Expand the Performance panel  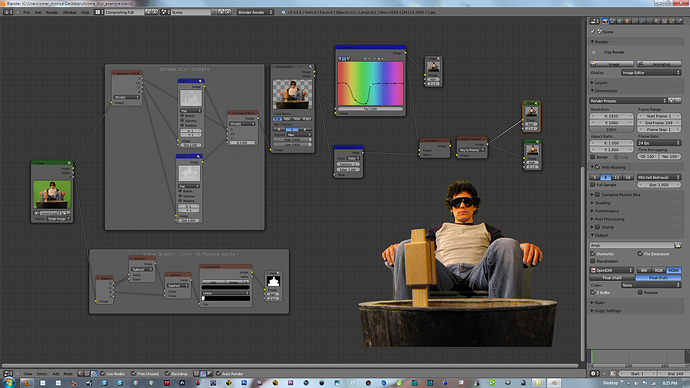pyautogui.click(x=606, y=211)
